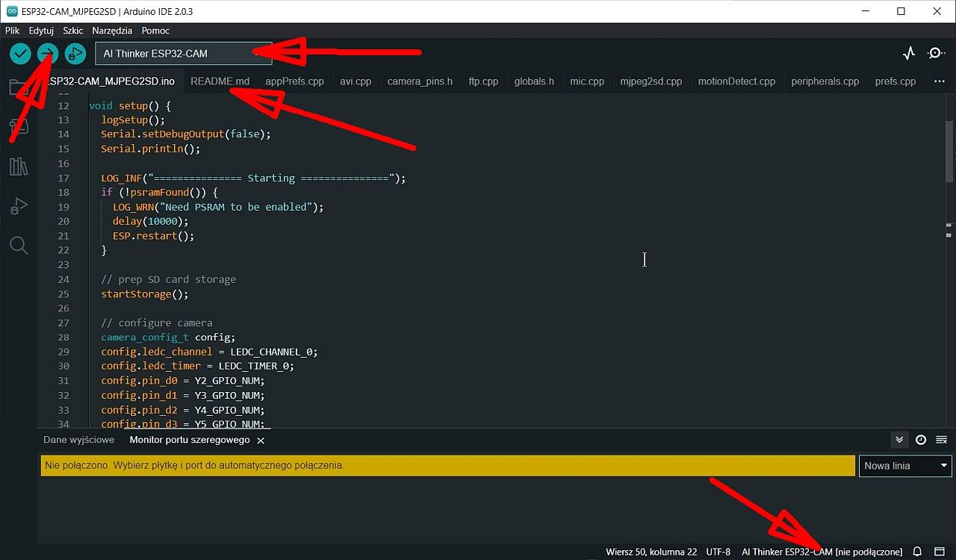Open the sidebar Search panel
956x560 pixels.
19,245
